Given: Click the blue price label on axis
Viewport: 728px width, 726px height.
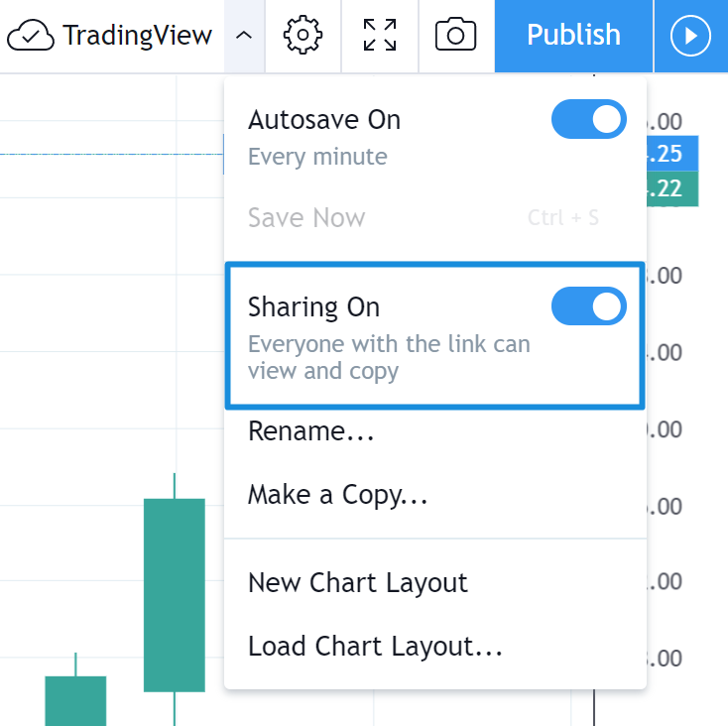Looking at the screenshot, I should point(672,154).
